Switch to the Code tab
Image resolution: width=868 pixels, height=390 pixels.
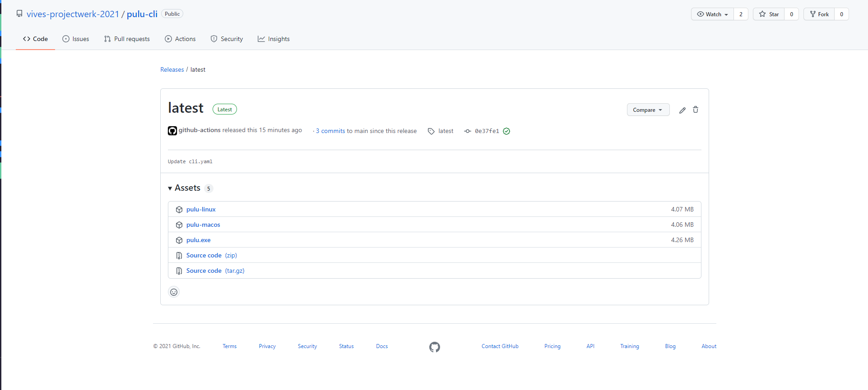pos(35,39)
